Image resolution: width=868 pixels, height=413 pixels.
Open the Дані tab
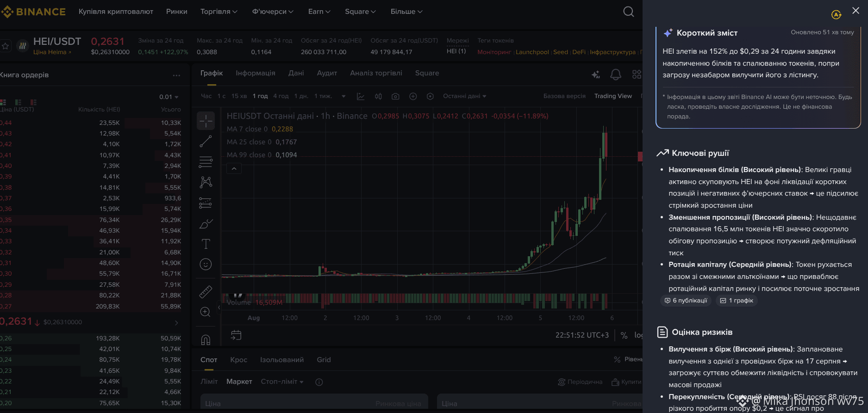(x=296, y=73)
